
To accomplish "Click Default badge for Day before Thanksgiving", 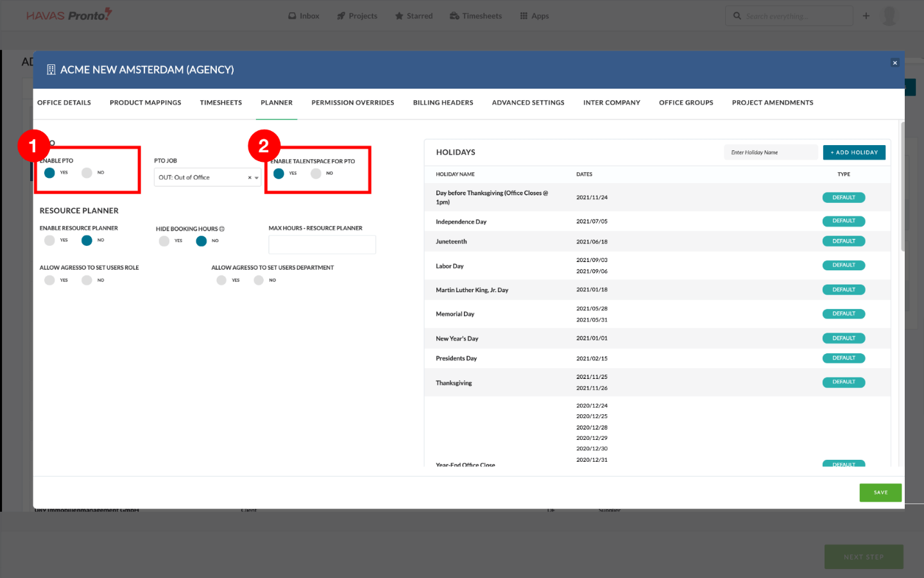I will (x=844, y=198).
